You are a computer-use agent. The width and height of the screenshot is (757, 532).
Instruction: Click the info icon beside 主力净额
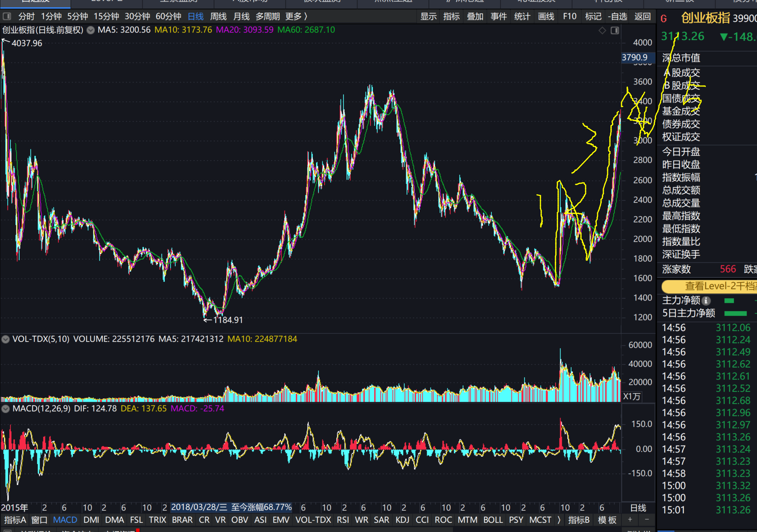(706, 301)
